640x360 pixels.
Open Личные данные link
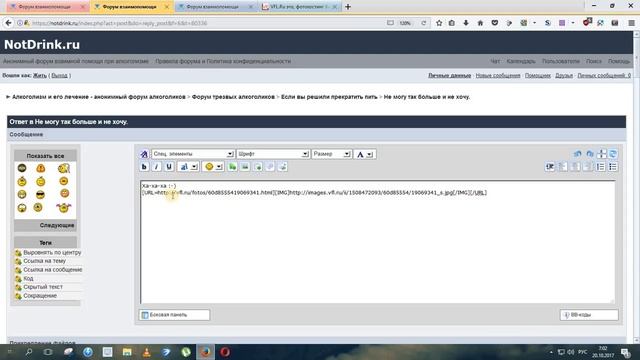pos(449,76)
